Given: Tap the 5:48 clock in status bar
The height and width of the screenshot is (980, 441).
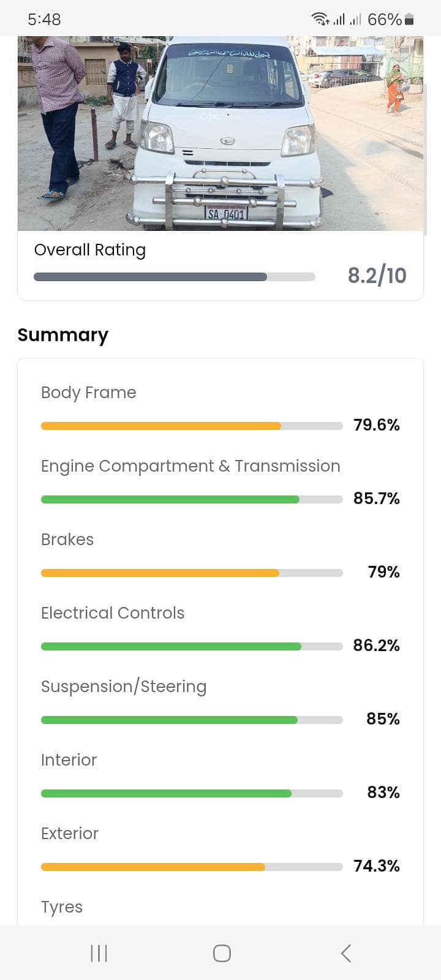Looking at the screenshot, I should point(44,20).
